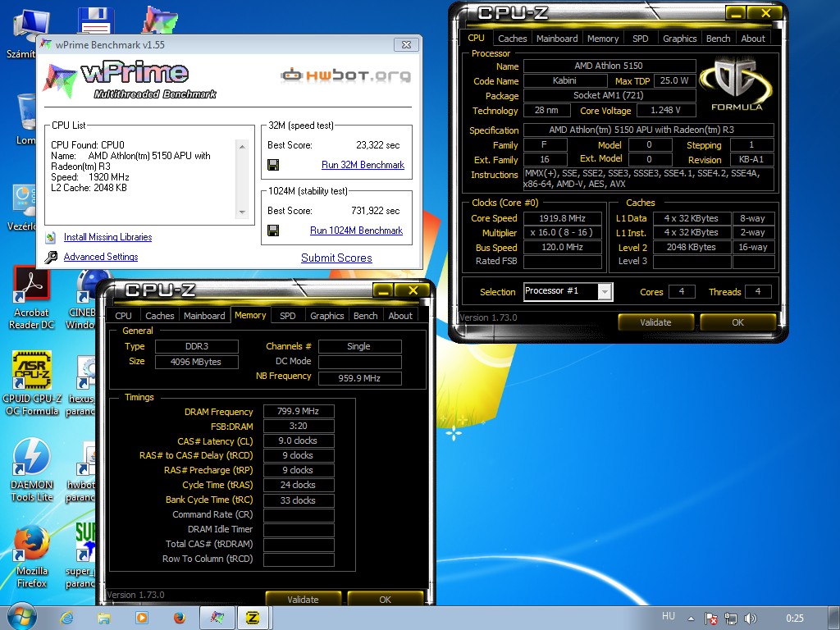The height and width of the screenshot is (630, 840).
Task: Minimize the top-right CPU-Z window
Action: click(736, 13)
